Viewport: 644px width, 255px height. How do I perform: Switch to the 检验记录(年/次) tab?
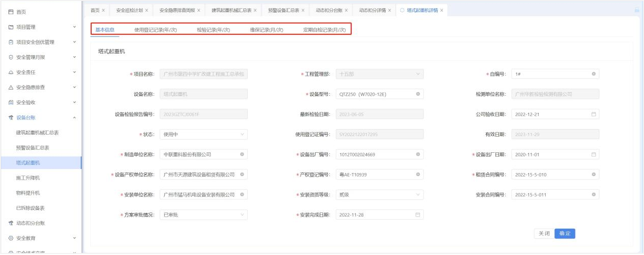[x=213, y=30]
